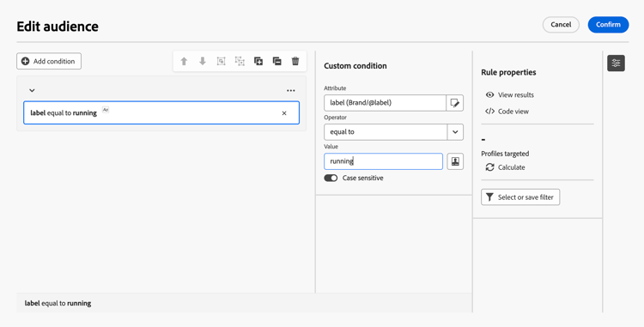Click the collapse all (minus) icon
644x327 pixels.
276,61
